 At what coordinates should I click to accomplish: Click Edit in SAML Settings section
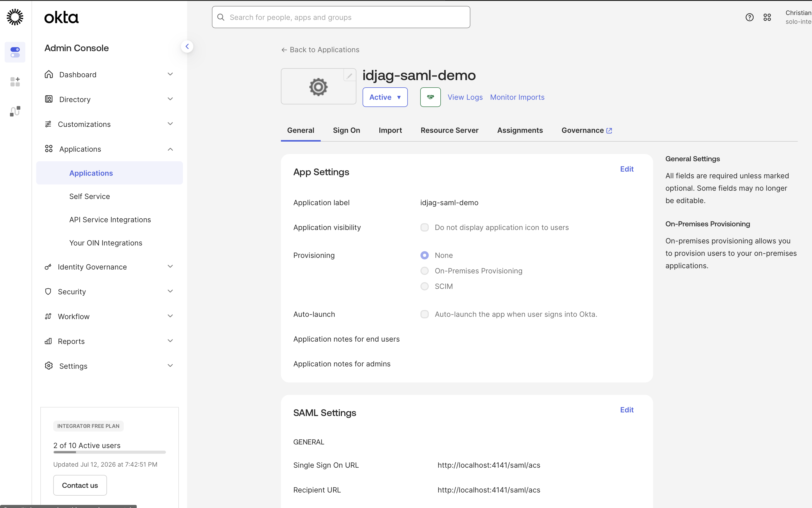tap(626, 410)
